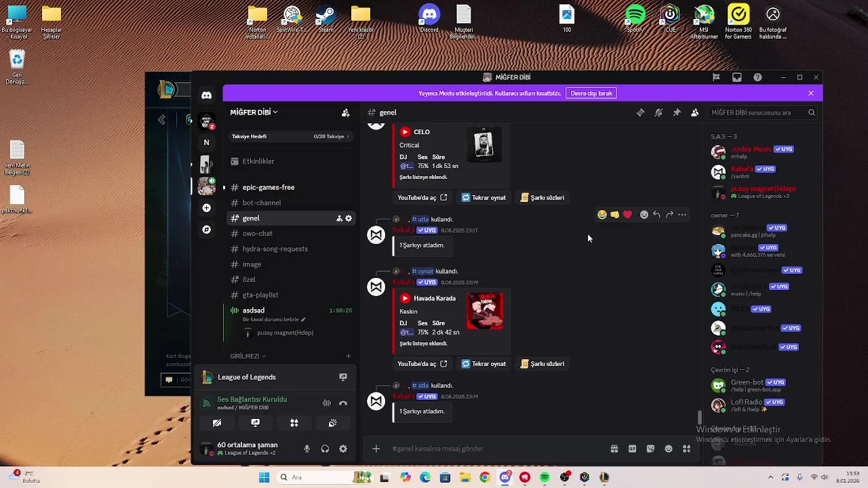
Task: Expand MİĞFER DİBİ server dropdown menu
Action: click(254, 113)
